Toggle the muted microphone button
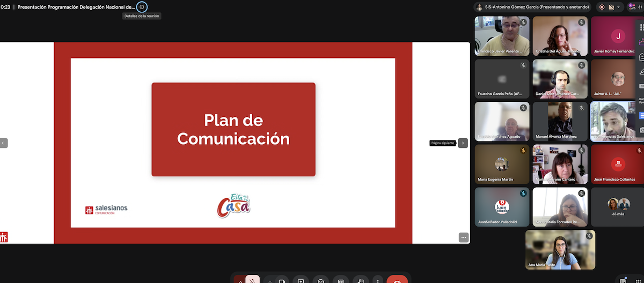 (252, 281)
